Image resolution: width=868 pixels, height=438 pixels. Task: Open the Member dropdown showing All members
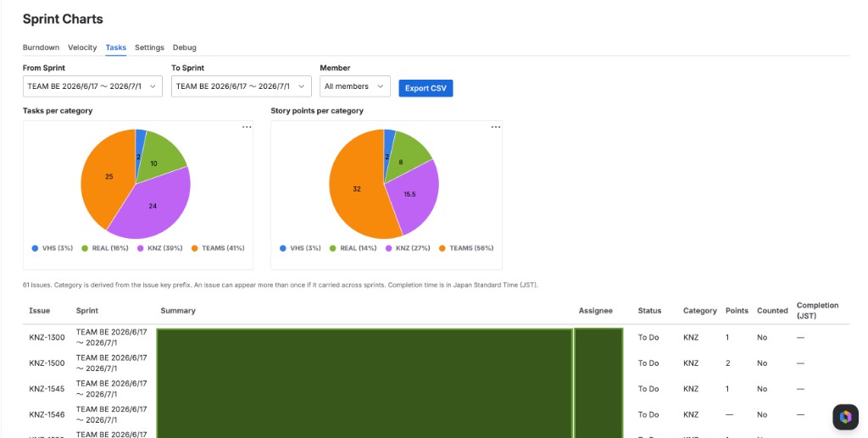(x=355, y=86)
